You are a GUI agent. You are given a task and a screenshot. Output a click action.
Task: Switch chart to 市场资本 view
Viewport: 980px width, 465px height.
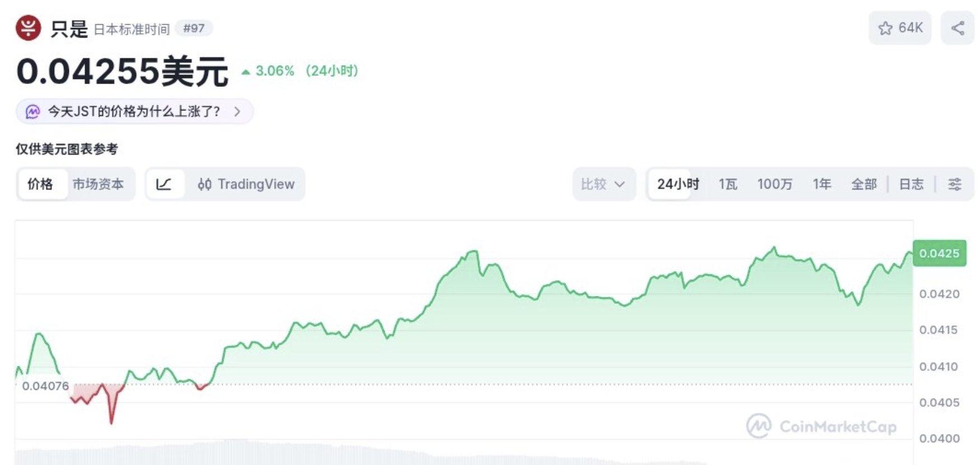point(98,184)
